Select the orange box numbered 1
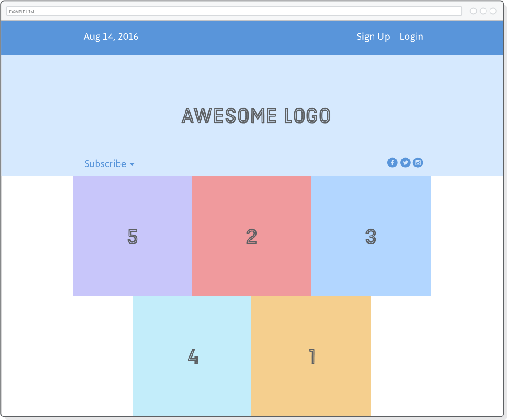The height and width of the screenshot is (420, 507). click(x=311, y=356)
